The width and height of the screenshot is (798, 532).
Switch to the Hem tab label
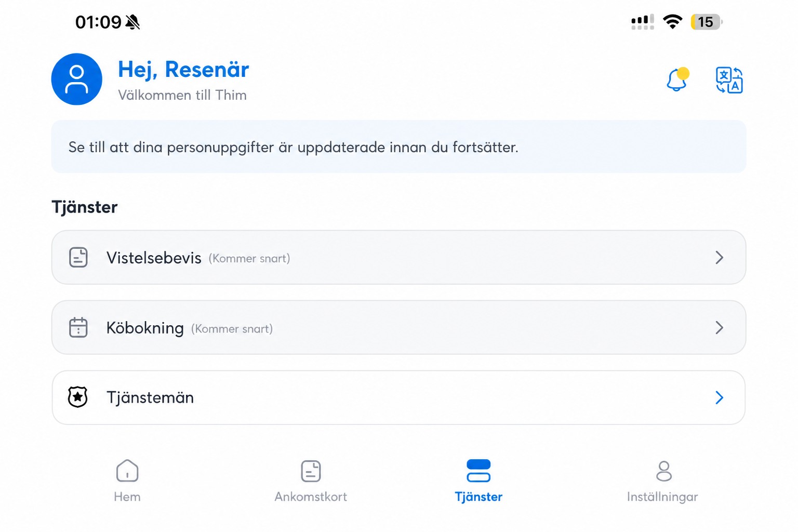(x=127, y=497)
